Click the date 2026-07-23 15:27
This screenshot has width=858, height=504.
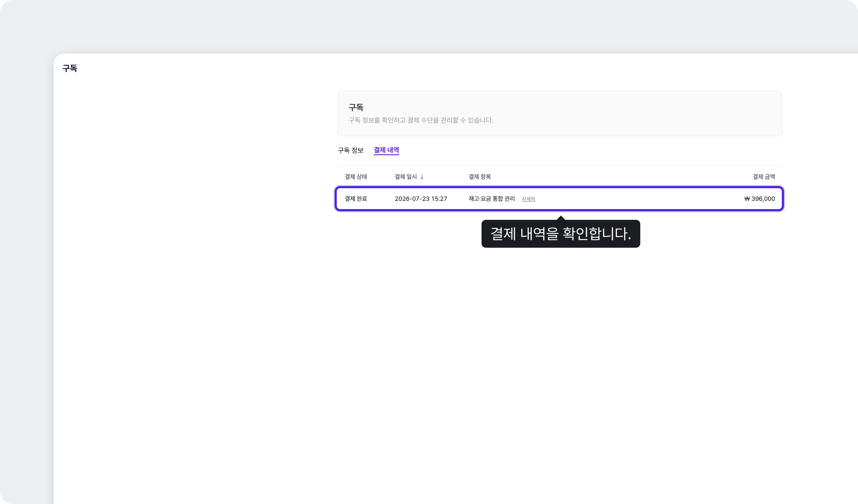[x=421, y=199]
